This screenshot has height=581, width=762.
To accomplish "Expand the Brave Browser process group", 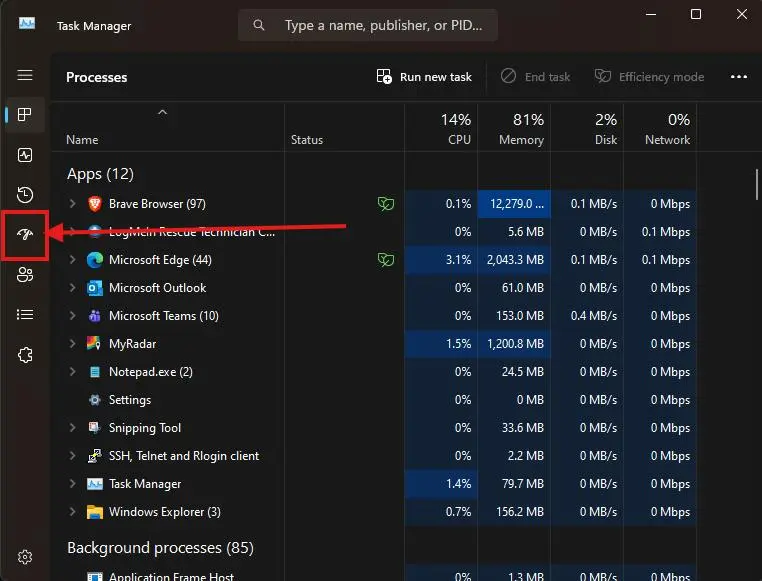I will click(72, 204).
